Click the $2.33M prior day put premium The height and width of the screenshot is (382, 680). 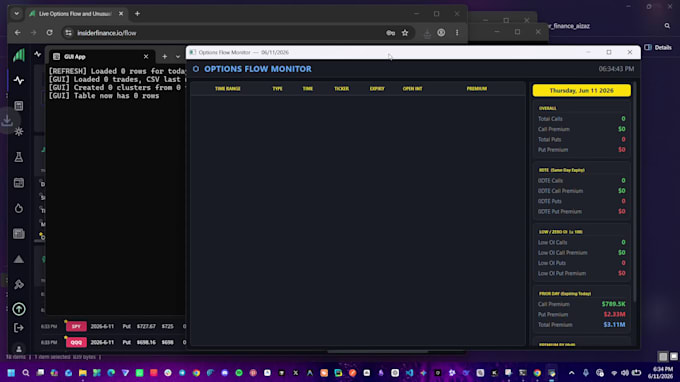coord(614,314)
